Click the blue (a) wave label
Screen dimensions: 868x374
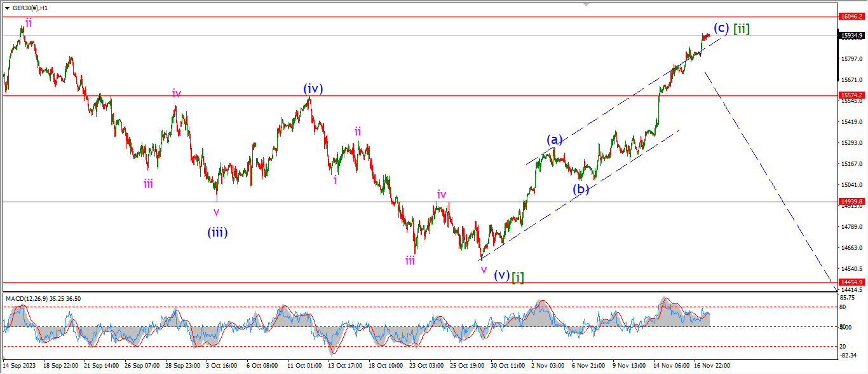click(x=555, y=139)
